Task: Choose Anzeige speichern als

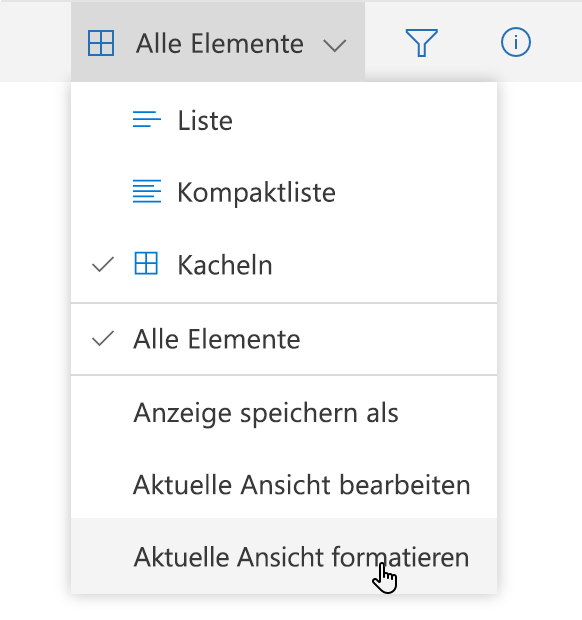Action: (284, 413)
